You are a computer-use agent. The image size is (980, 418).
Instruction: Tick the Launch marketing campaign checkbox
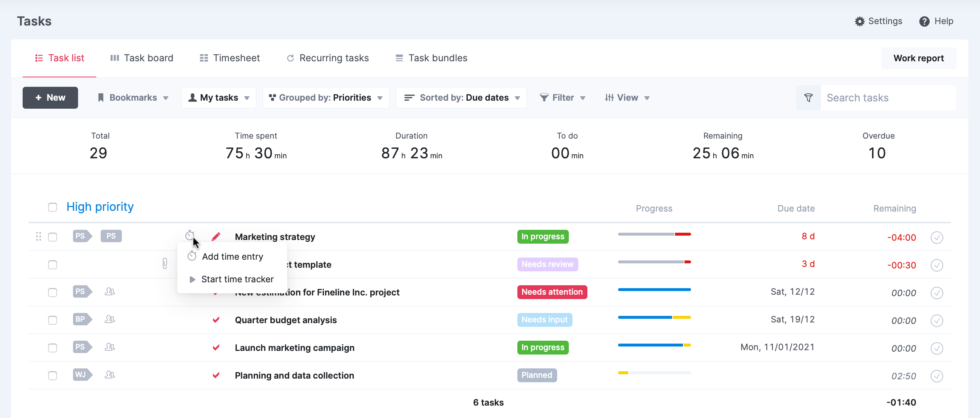53,348
